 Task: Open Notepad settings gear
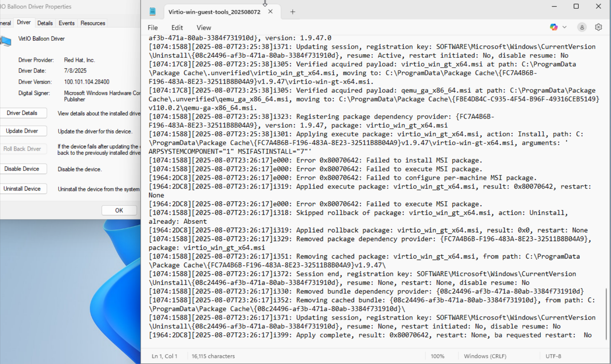click(598, 27)
